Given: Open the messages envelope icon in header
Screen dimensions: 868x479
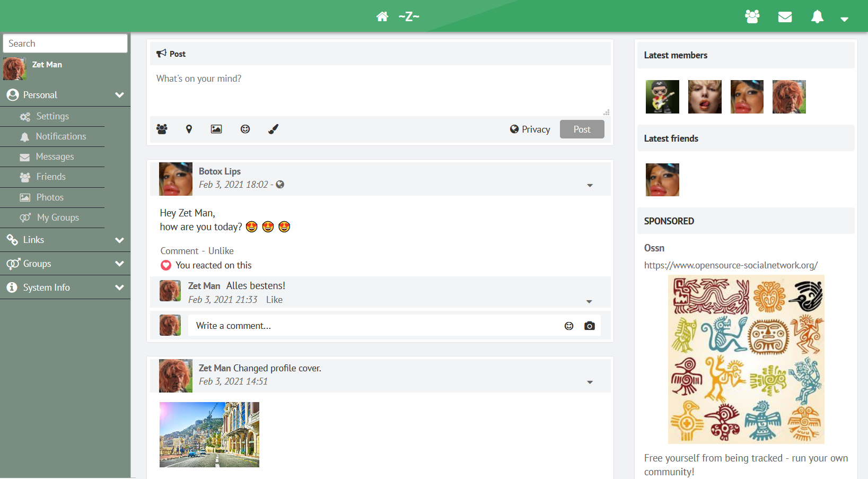Looking at the screenshot, I should point(785,17).
